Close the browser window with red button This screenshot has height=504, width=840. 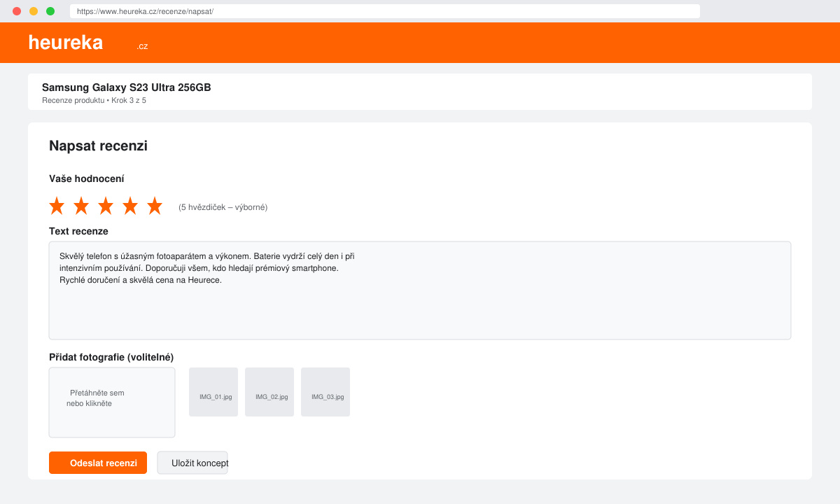pyautogui.click(x=17, y=11)
